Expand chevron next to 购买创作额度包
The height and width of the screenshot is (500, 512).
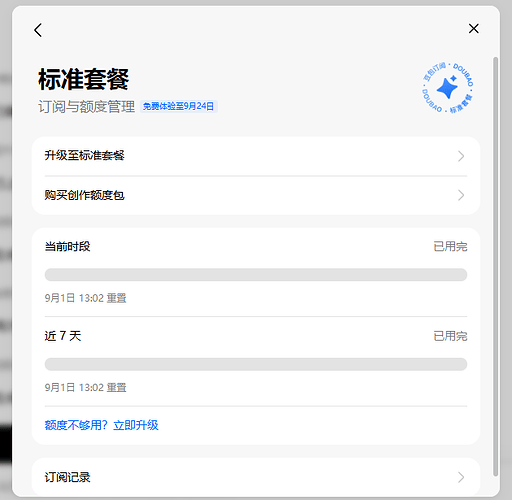tap(461, 195)
